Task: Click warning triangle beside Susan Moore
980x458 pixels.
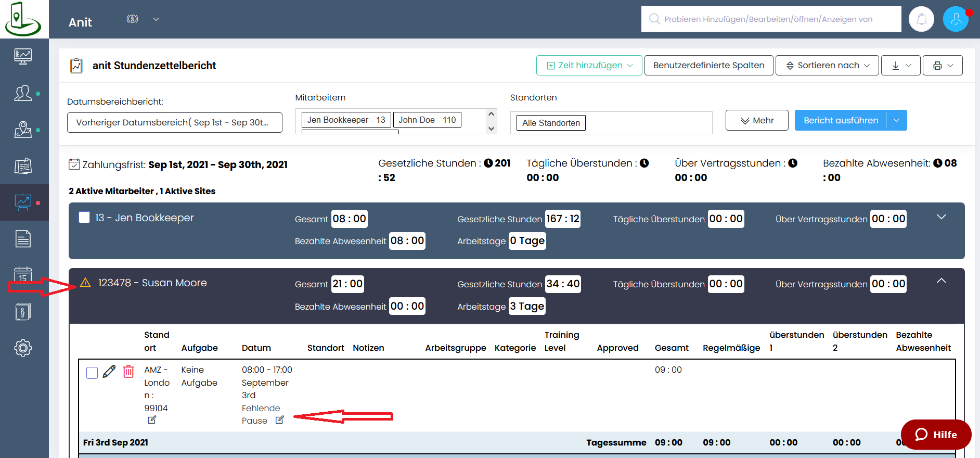Action: [85, 283]
